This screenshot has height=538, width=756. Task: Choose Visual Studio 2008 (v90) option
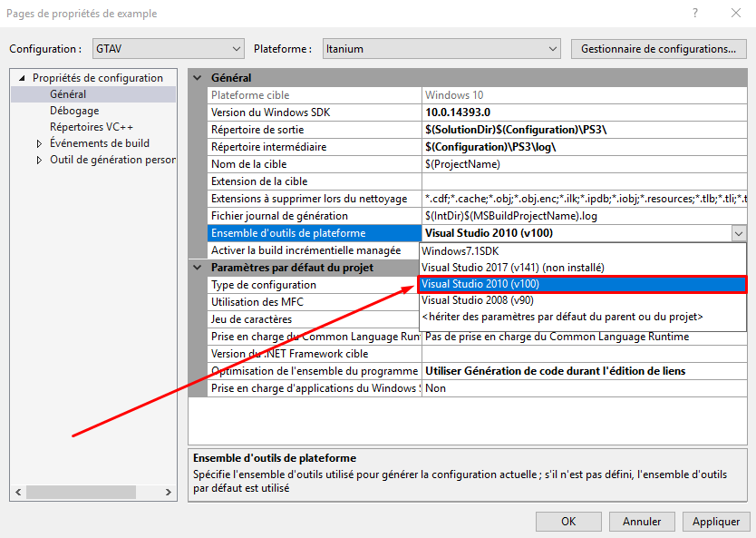click(x=583, y=300)
